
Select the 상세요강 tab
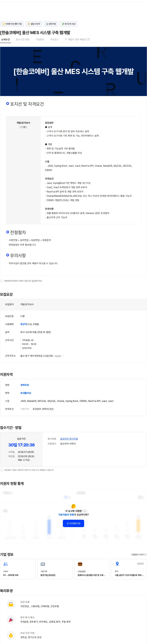(x=6, y=39)
